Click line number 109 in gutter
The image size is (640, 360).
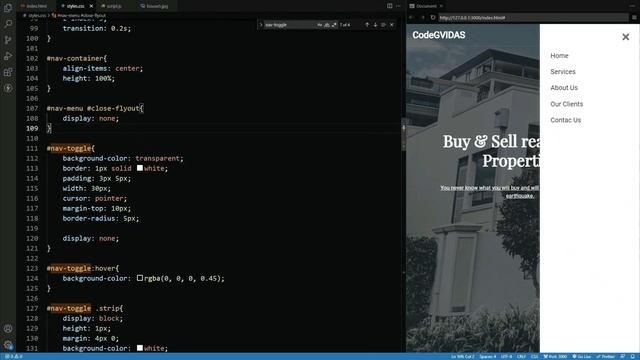point(32,128)
